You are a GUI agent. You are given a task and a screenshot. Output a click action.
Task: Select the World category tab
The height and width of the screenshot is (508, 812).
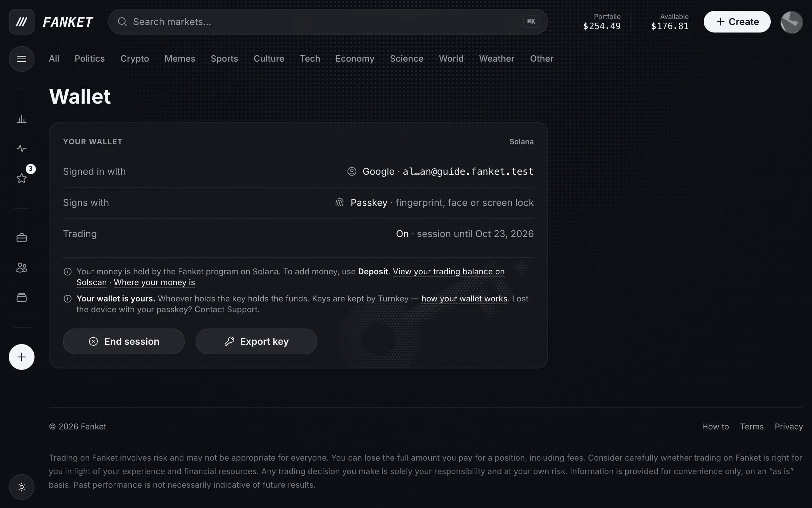[451, 59]
